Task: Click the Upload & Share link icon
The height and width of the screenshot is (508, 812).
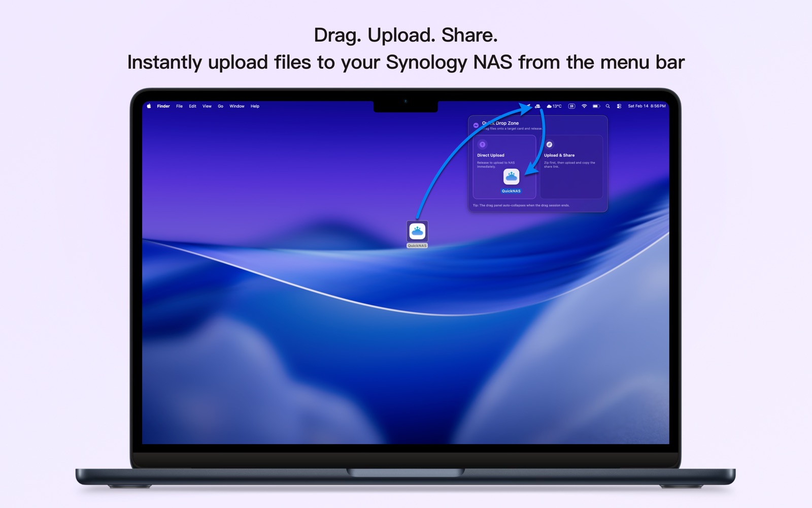Action: [x=549, y=144]
